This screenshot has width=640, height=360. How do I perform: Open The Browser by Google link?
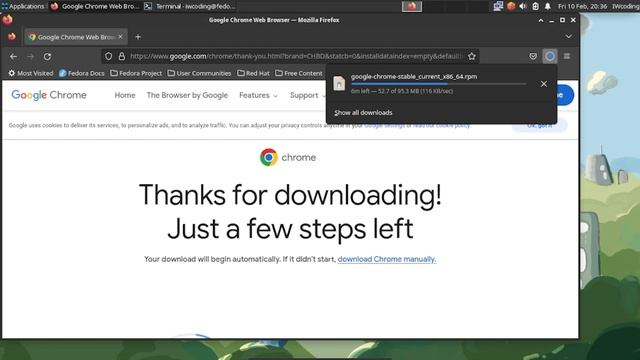tap(187, 95)
